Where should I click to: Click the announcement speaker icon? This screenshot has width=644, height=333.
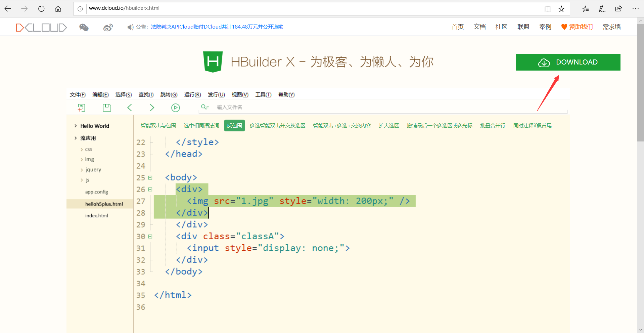pos(130,27)
